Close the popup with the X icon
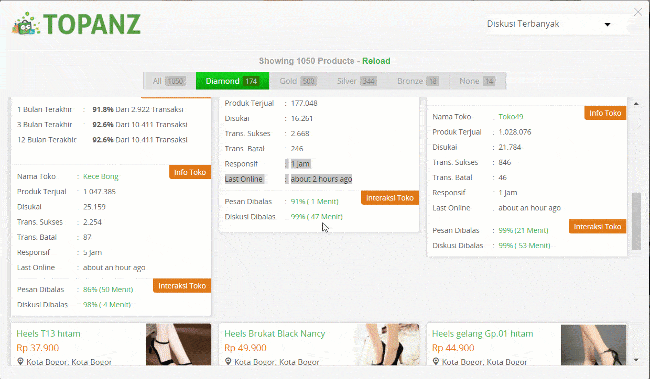Image resolution: width=650 pixels, height=379 pixels. click(638, 12)
